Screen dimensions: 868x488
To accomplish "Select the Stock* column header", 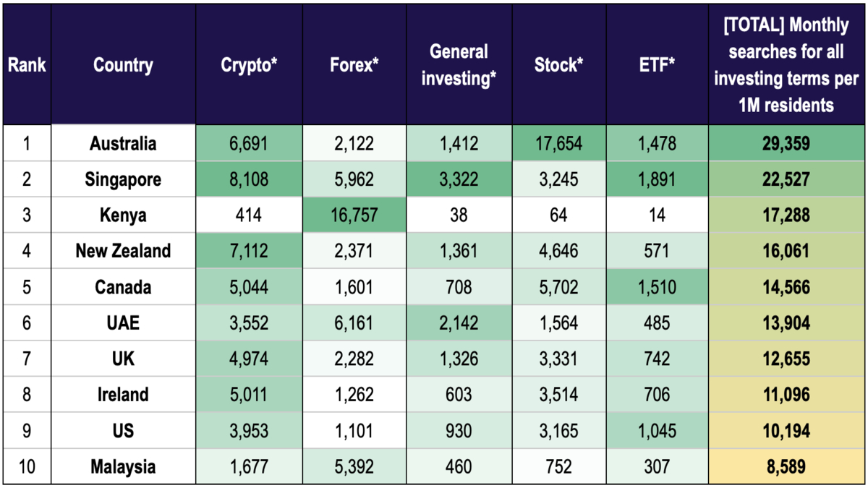I will [559, 65].
